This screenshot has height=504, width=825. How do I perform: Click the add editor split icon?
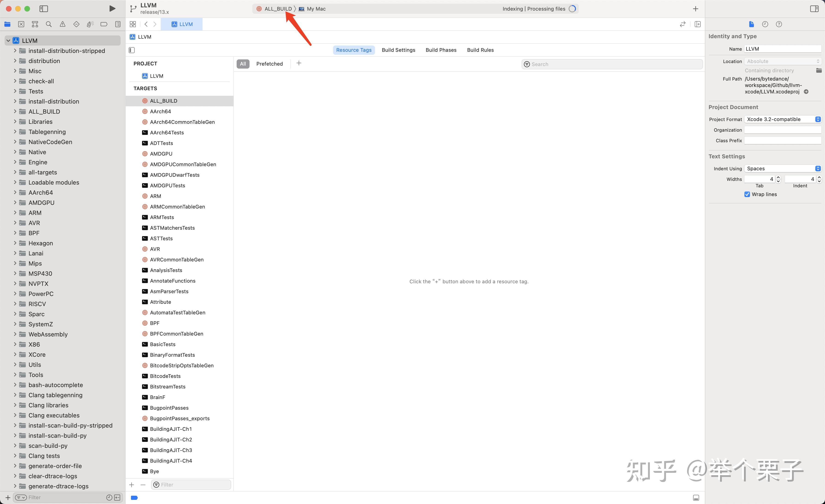click(x=698, y=24)
